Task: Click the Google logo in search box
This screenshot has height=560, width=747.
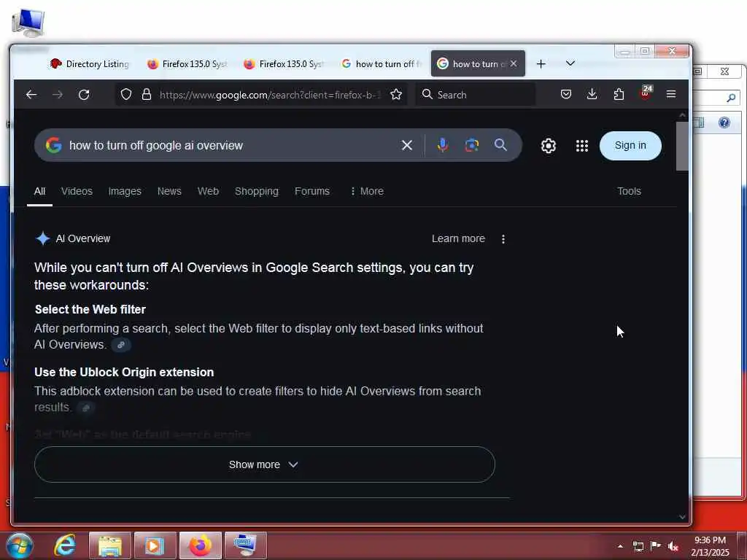Action: (53, 145)
